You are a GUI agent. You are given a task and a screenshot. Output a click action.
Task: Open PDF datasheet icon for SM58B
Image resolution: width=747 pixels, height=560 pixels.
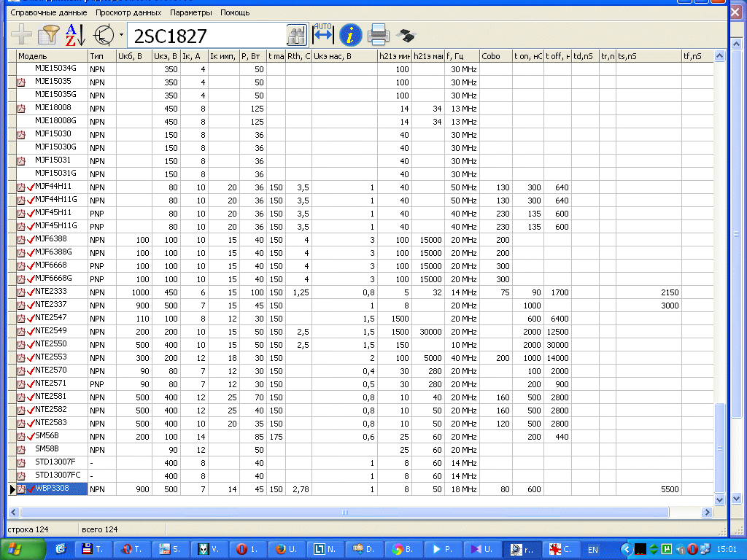pyautogui.click(x=21, y=449)
